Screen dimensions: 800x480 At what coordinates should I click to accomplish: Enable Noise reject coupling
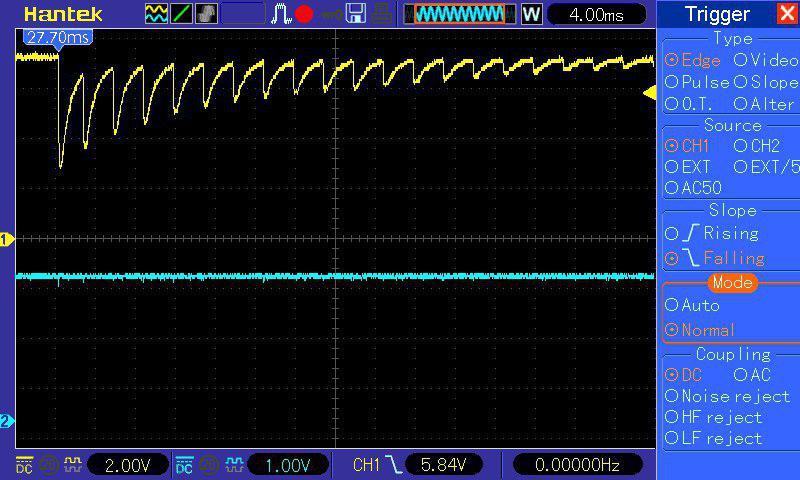click(x=728, y=396)
